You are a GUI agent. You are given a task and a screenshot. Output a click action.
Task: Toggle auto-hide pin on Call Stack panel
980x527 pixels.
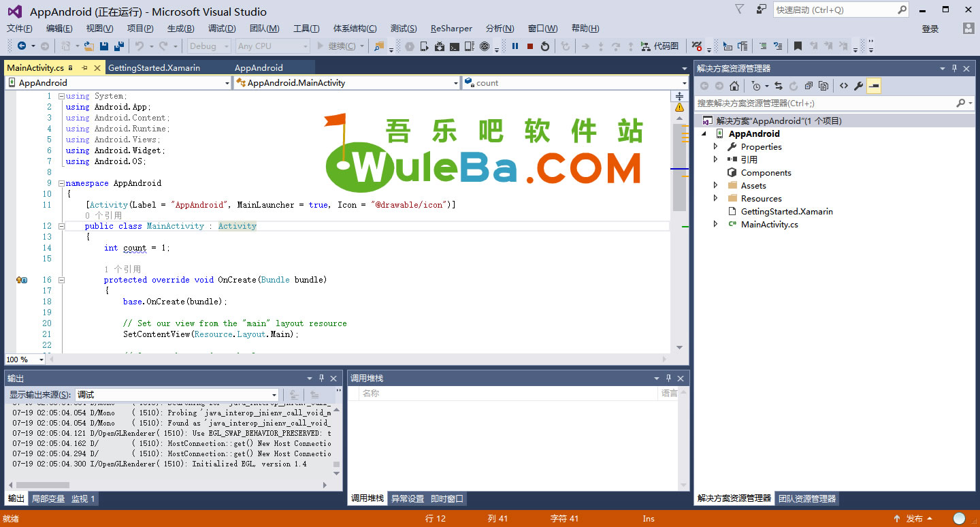(668, 378)
